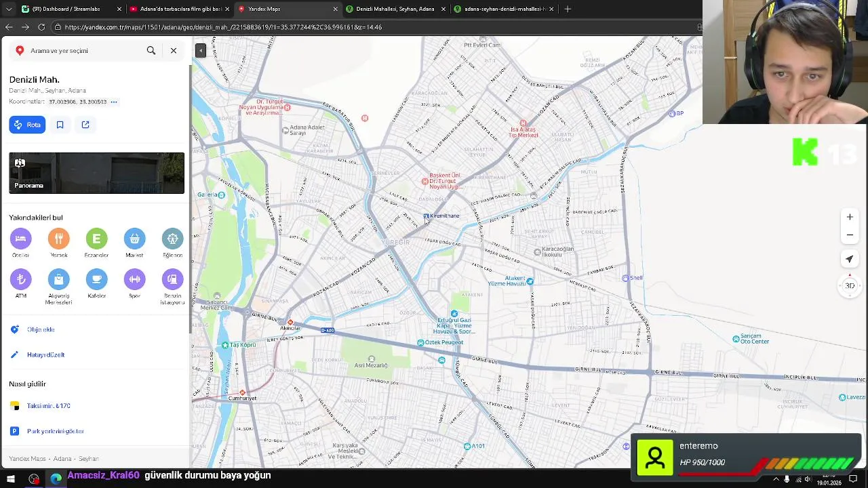Click Hatayı düzelt link
The image size is (868, 488).
pos(46,354)
